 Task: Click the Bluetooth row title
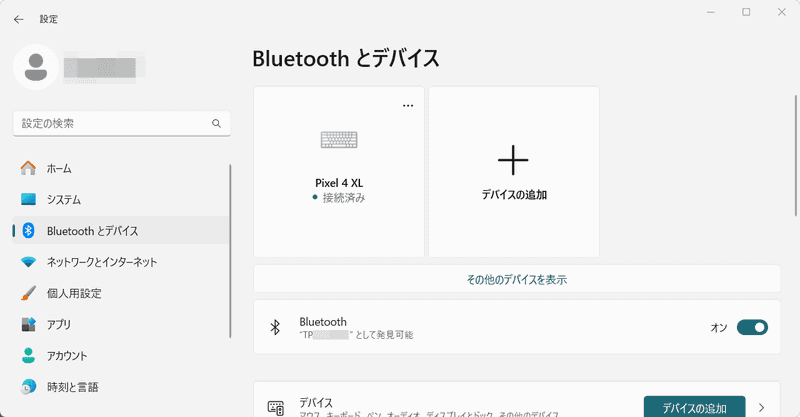click(322, 322)
